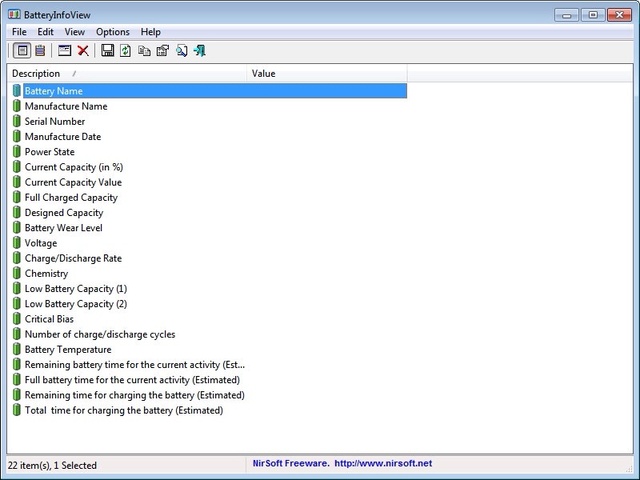Open the View menu

[x=75, y=32]
